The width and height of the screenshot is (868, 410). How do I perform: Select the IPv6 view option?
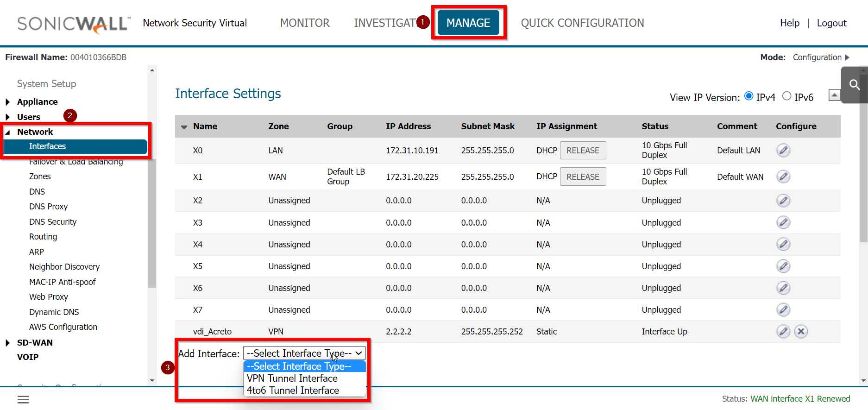coord(786,96)
